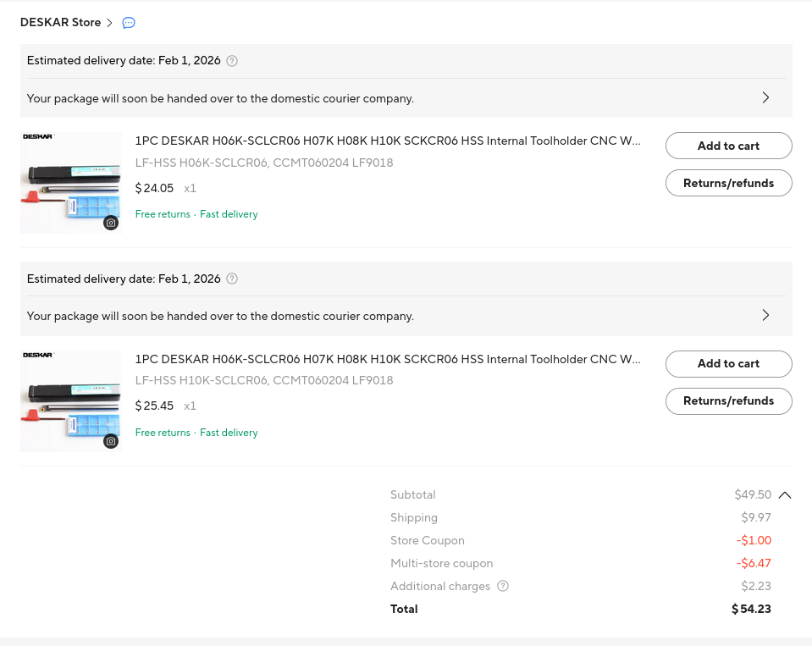This screenshot has height=646, width=812.
Task: Request Returns/refunds for the H06K item
Action: [x=729, y=183]
